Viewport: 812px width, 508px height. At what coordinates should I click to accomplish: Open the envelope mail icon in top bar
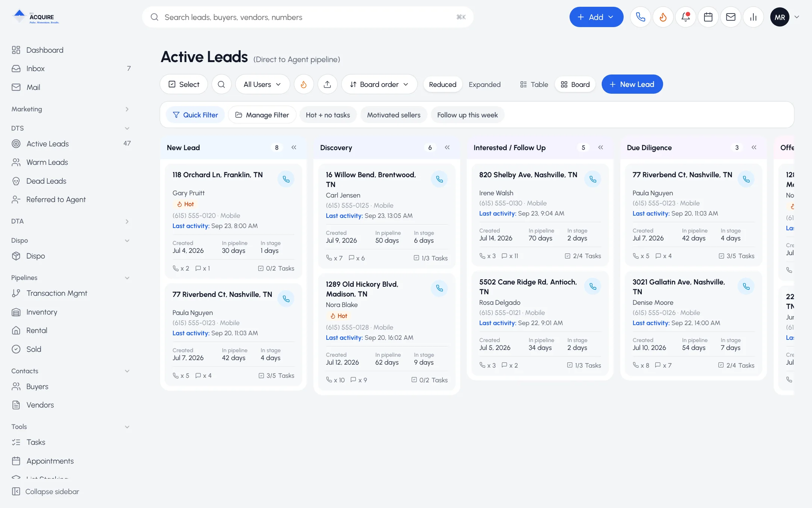point(731,17)
